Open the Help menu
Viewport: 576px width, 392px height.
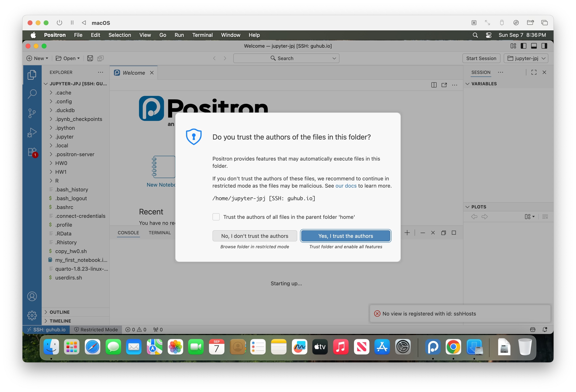click(254, 35)
